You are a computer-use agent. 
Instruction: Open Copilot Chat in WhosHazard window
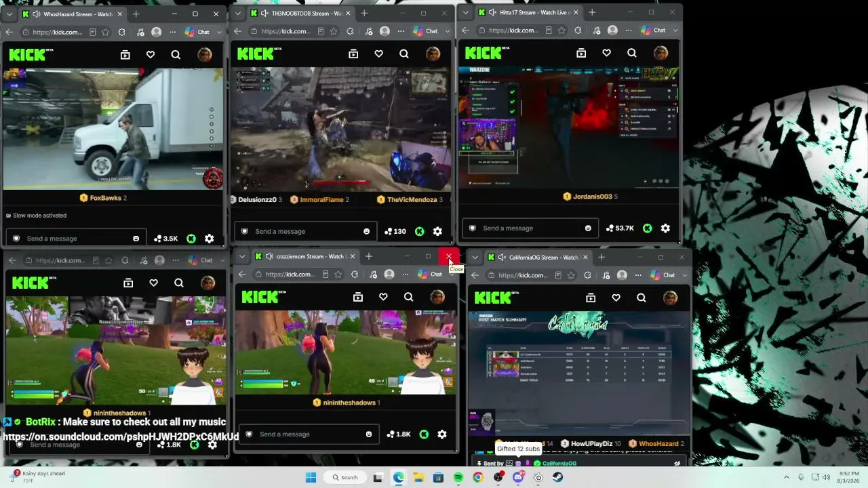coord(197,32)
